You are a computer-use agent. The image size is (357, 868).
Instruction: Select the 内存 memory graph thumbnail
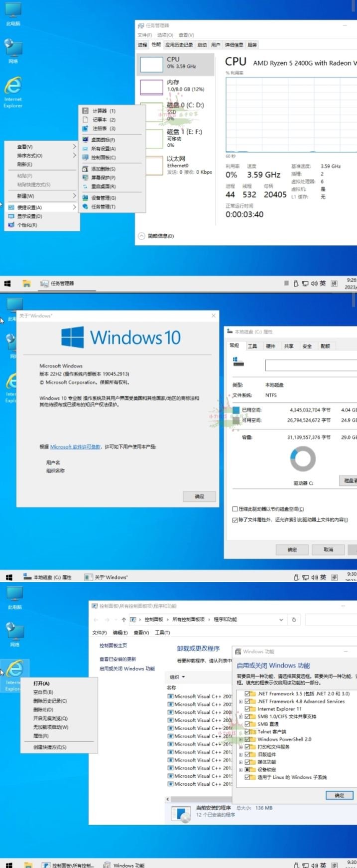pos(151,87)
